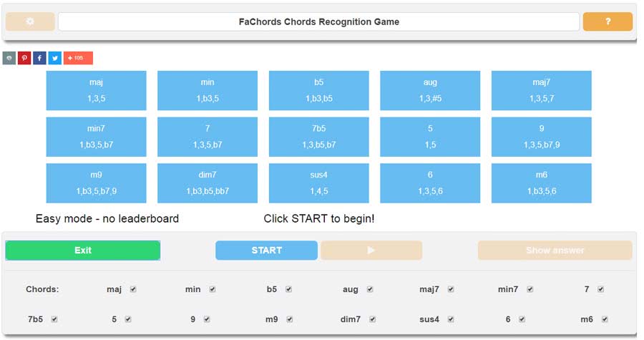The width and height of the screenshot is (644, 340).
Task: Click the 'Click START to begin!' message
Action: click(x=319, y=218)
